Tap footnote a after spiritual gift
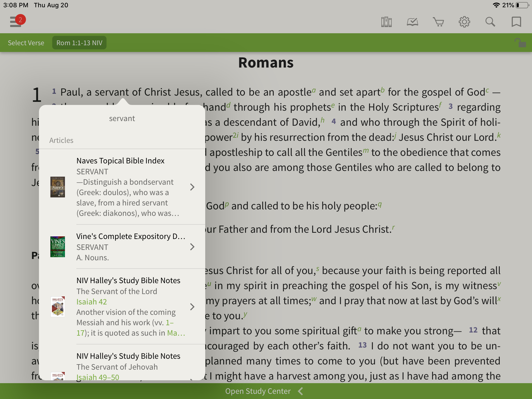Image resolution: width=532 pixels, height=399 pixels. (359, 329)
